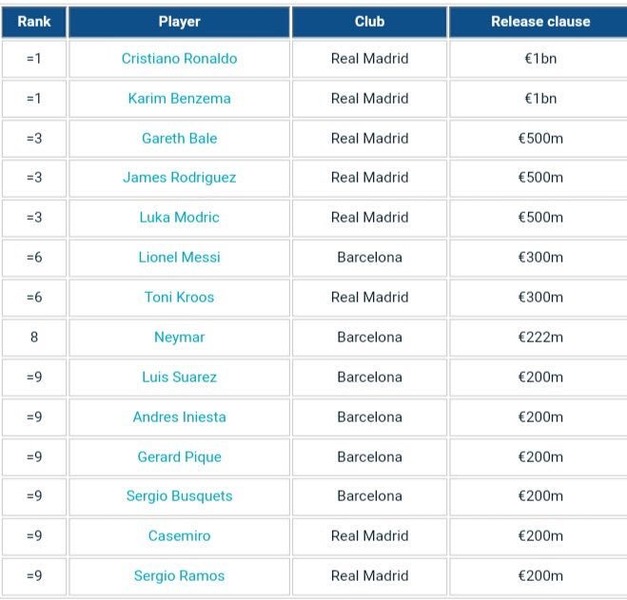Click Neymar's €222m release clause cell
Screen dimensions: 627x600
point(540,337)
